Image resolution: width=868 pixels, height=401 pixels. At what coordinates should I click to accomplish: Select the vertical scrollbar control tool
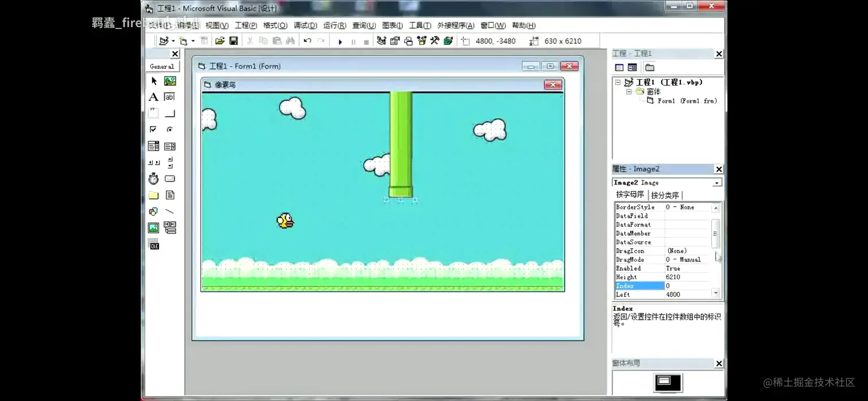pyautogui.click(x=170, y=163)
